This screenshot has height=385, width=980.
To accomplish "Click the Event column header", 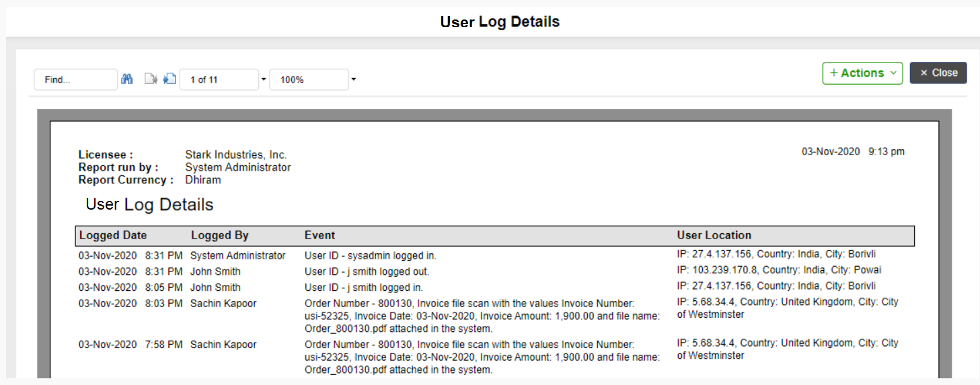I will pyautogui.click(x=319, y=235).
